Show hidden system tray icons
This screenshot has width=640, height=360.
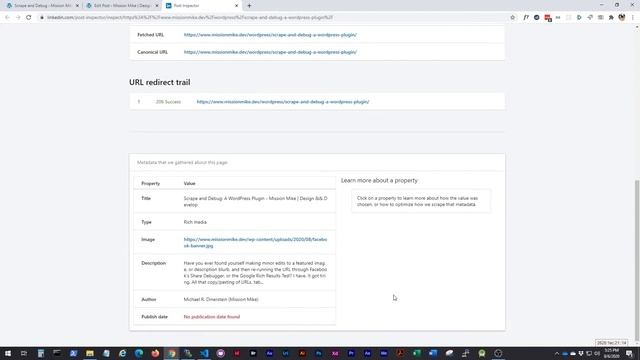557,353
